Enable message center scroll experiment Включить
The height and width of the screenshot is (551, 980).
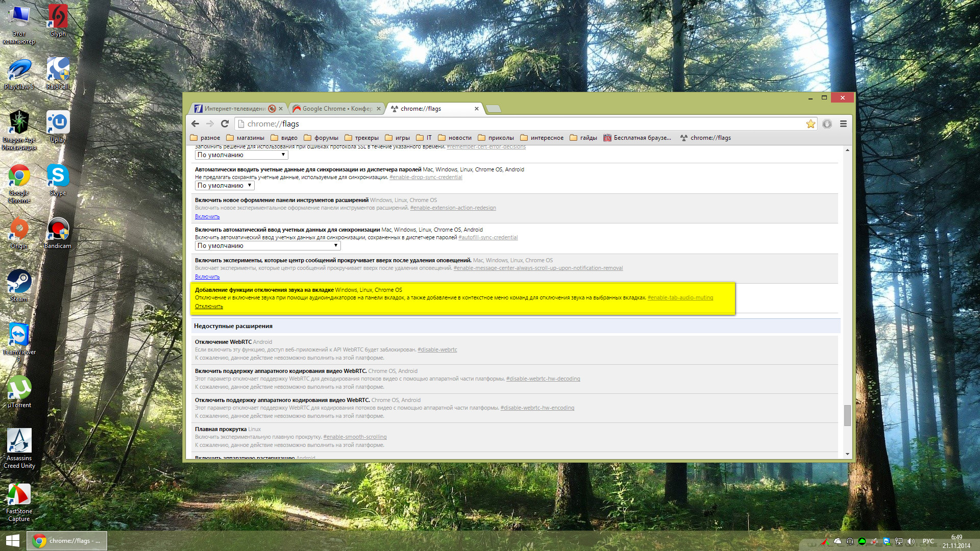pos(207,277)
